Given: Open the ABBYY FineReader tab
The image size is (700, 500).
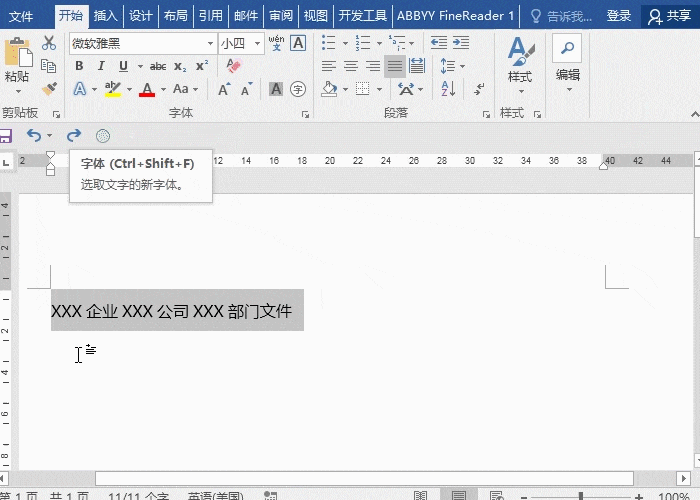Looking at the screenshot, I should point(455,16).
